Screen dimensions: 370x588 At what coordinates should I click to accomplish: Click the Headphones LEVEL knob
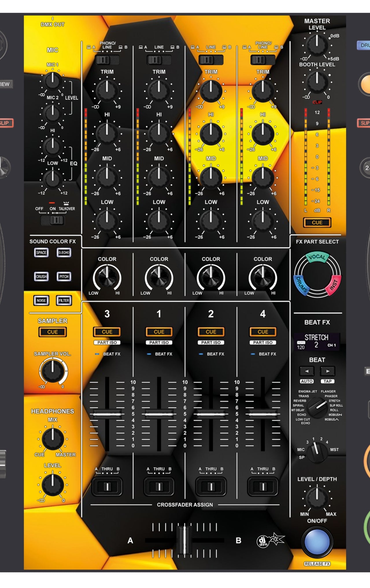(x=53, y=485)
